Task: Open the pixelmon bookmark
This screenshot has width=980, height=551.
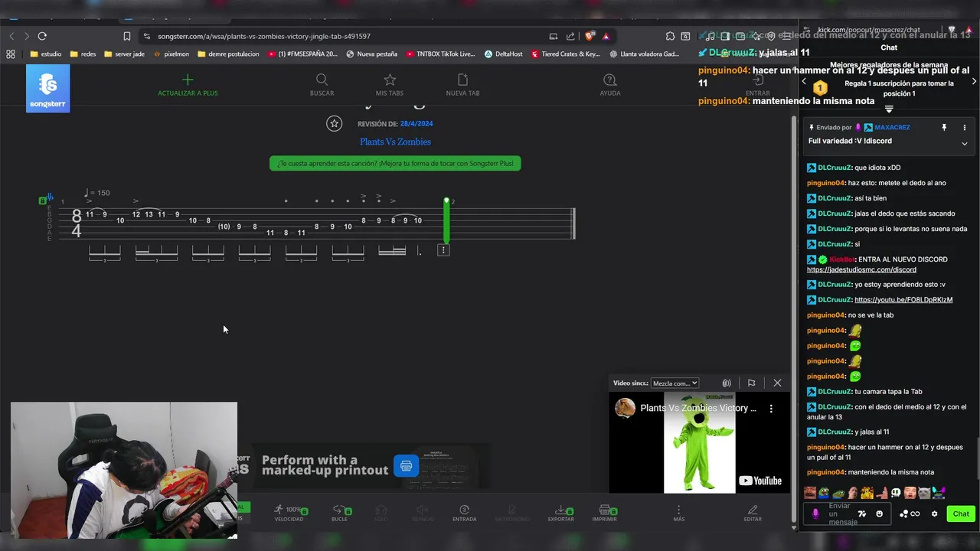Action: click(x=171, y=54)
